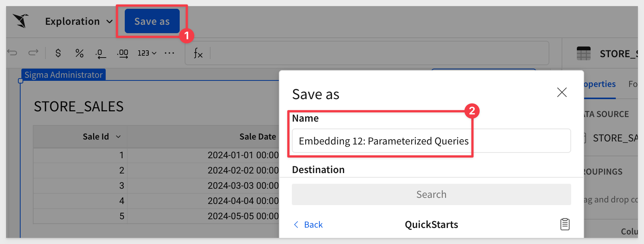Undo the last action with the undo arrow

tap(12, 53)
